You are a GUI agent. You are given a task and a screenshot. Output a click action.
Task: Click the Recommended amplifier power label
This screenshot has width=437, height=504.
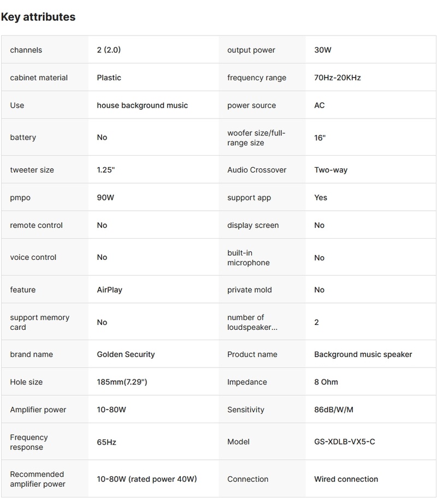(x=37, y=479)
